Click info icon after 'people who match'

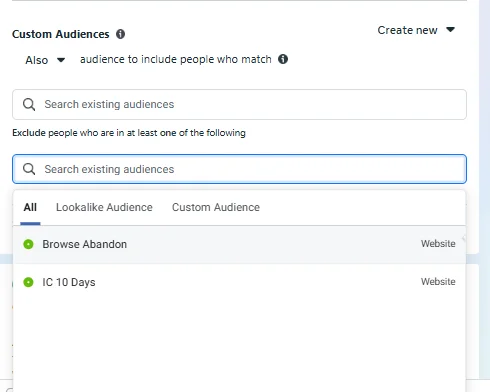(283, 59)
